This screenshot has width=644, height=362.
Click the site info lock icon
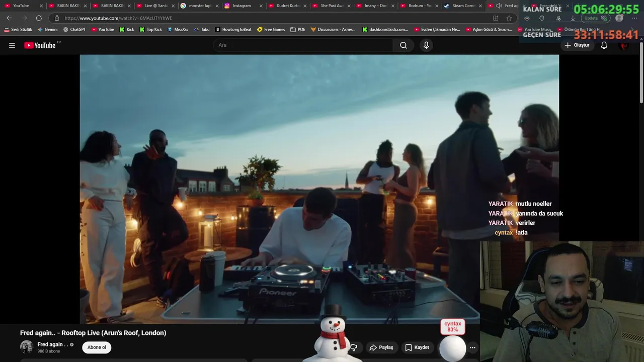[57, 18]
